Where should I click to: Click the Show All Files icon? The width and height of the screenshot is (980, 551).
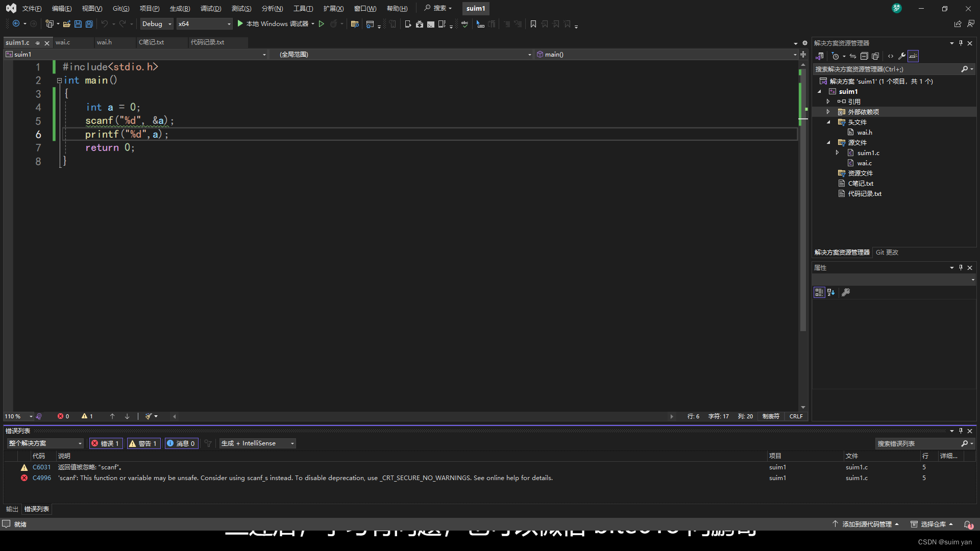coord(875,56)
